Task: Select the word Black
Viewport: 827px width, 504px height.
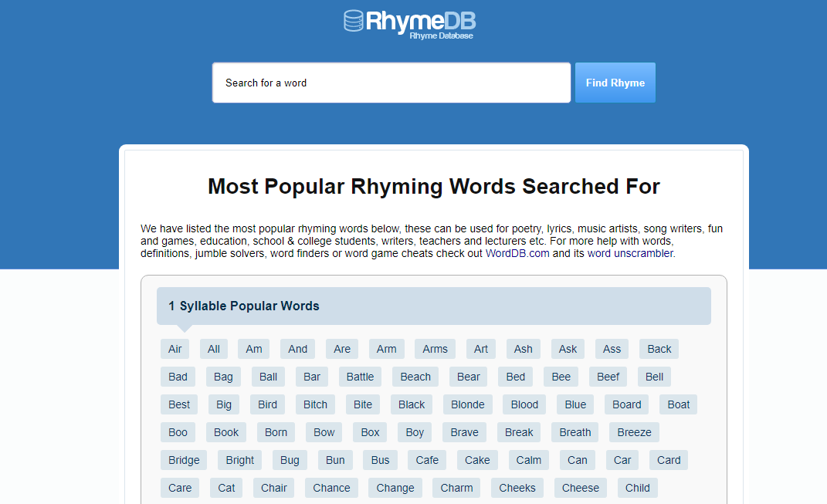Action: [x=412, y=405]
